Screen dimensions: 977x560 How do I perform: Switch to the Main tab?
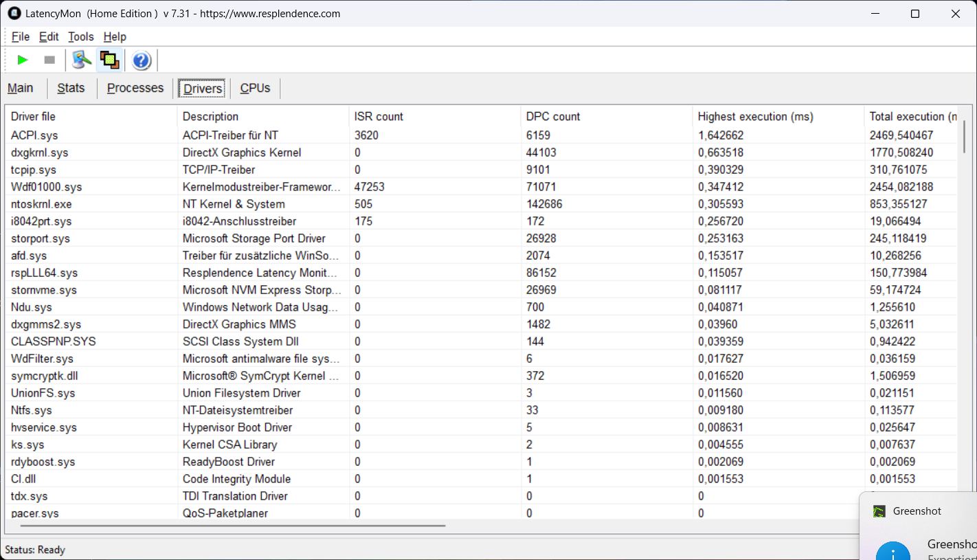21,88
